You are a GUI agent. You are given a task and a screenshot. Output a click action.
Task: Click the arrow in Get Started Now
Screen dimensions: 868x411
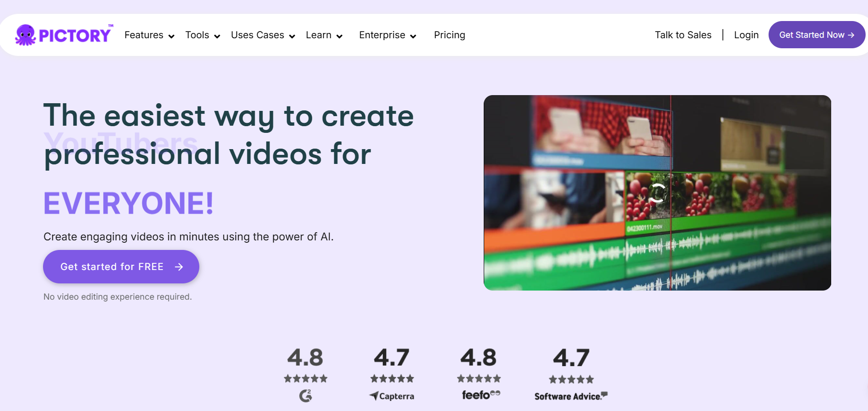click(x=851, y=35)
